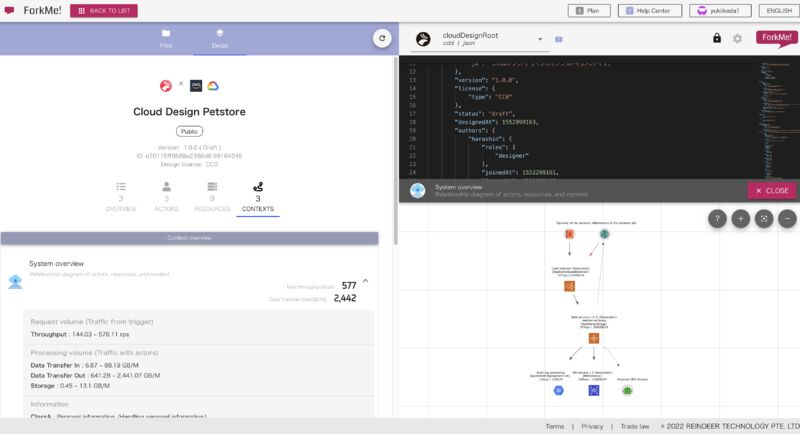Click the code editor minimap
800x434 pixels.
point(777,120)
